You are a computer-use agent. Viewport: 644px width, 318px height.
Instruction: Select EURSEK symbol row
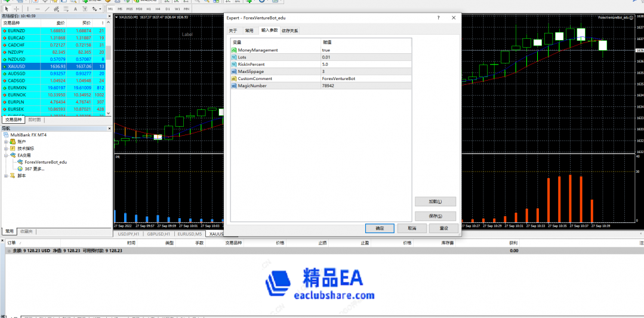tap(53, 109)
